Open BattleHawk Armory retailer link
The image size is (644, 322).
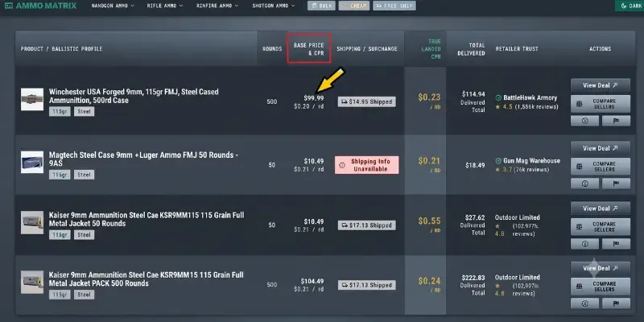tap(530, 97)
